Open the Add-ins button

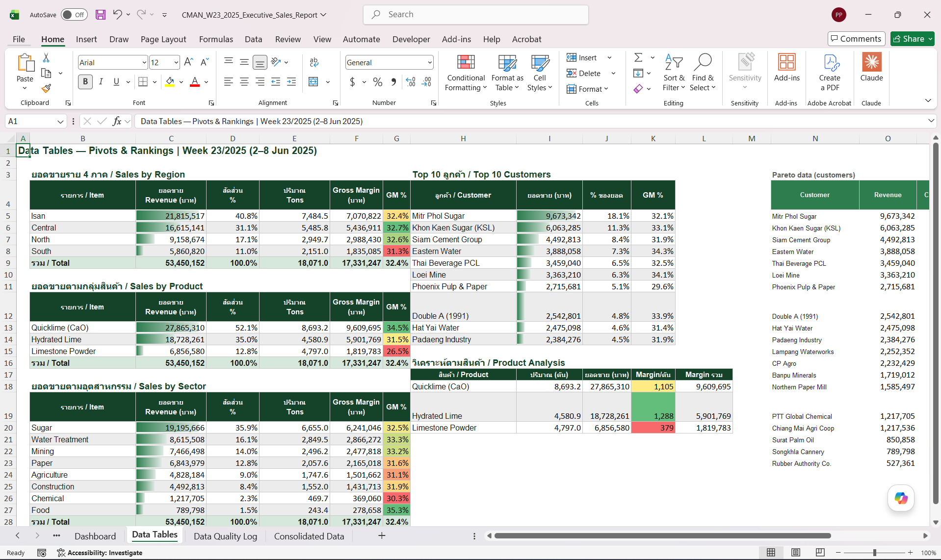click(x=787, y=68)
